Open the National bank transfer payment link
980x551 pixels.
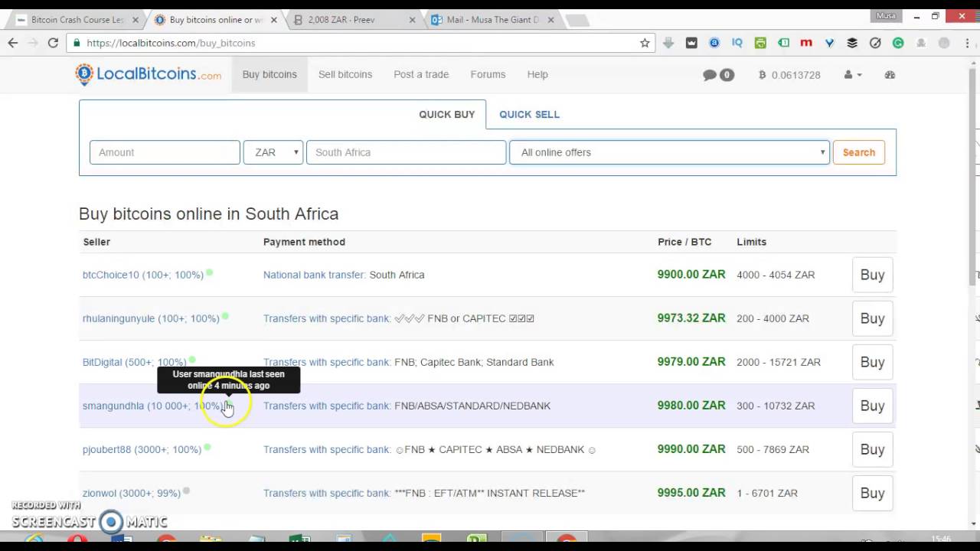point(315,275)
